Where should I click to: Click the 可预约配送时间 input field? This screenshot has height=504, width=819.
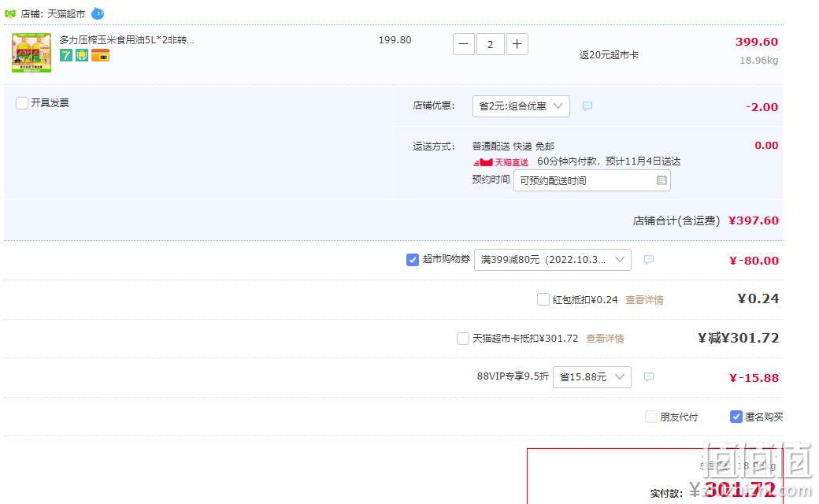591,180
